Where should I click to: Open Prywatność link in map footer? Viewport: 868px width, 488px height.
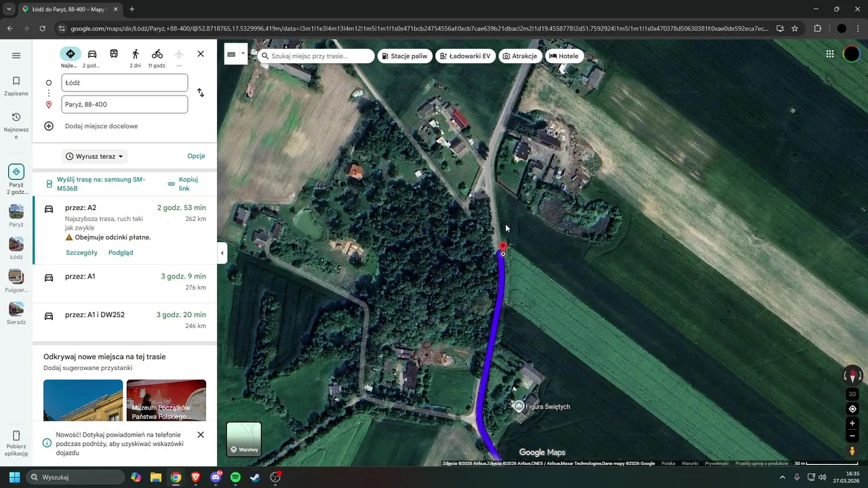click(x=717, y=464)
